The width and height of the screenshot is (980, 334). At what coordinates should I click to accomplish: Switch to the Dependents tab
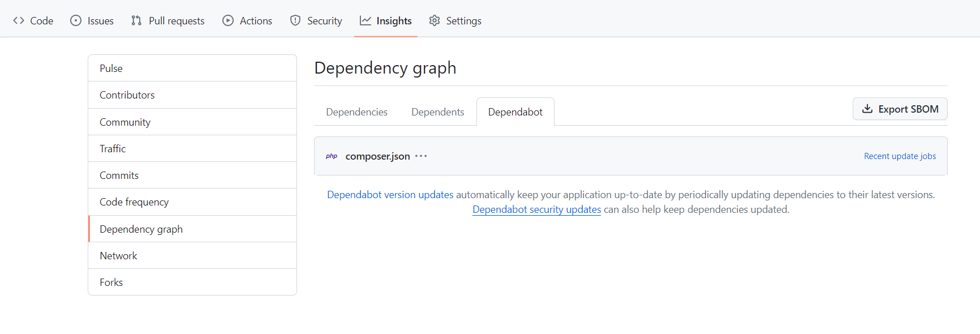(x=437, y=112)
